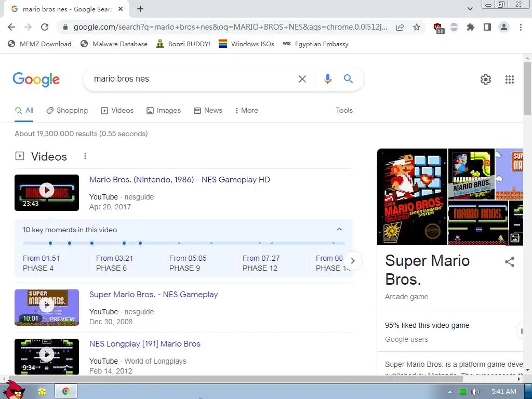Submit search with magnifier icon

[349, 79]
